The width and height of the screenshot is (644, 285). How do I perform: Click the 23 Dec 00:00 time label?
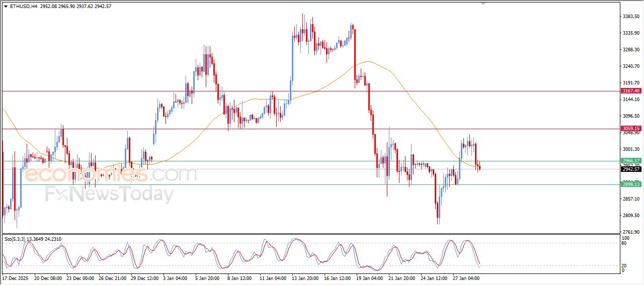80,277
